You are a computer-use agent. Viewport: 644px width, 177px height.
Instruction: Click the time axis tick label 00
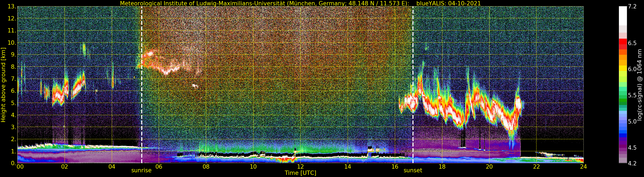(x=20, y=166)
